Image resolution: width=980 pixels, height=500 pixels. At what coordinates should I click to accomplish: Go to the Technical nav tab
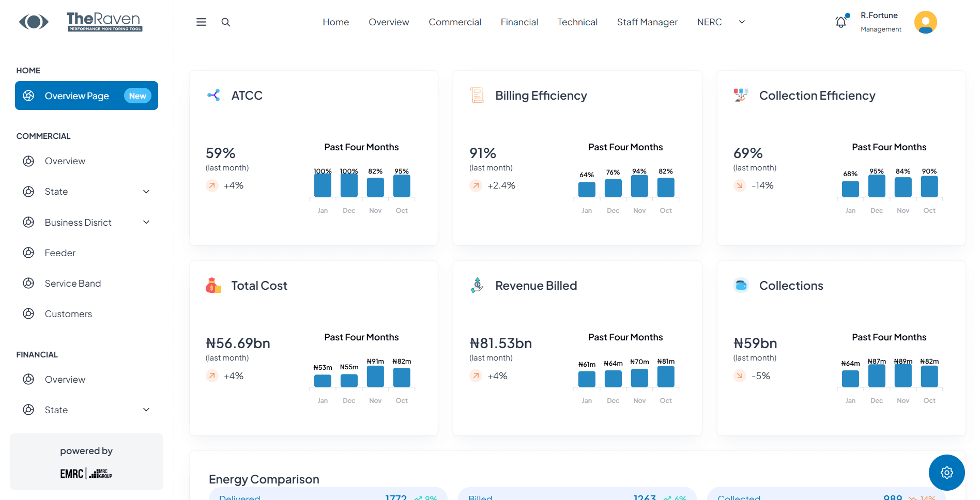coord(577,22)
